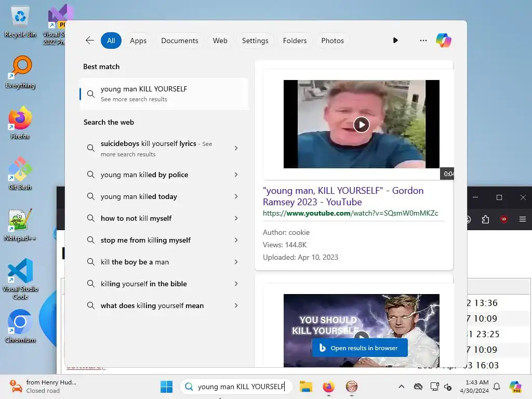Screen dimensions: 532x399
Task: Open hamburger menu in the browser window
Action: click(523, 219)
